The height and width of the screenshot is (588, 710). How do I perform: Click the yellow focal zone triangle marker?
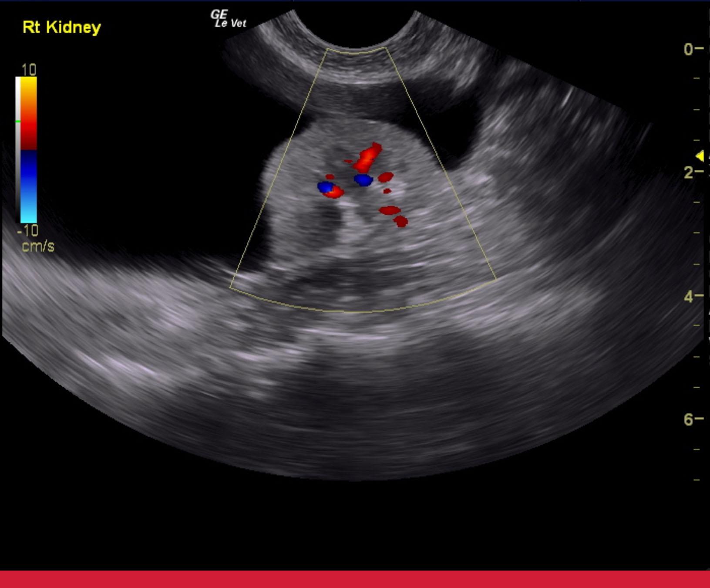[700, 156]
